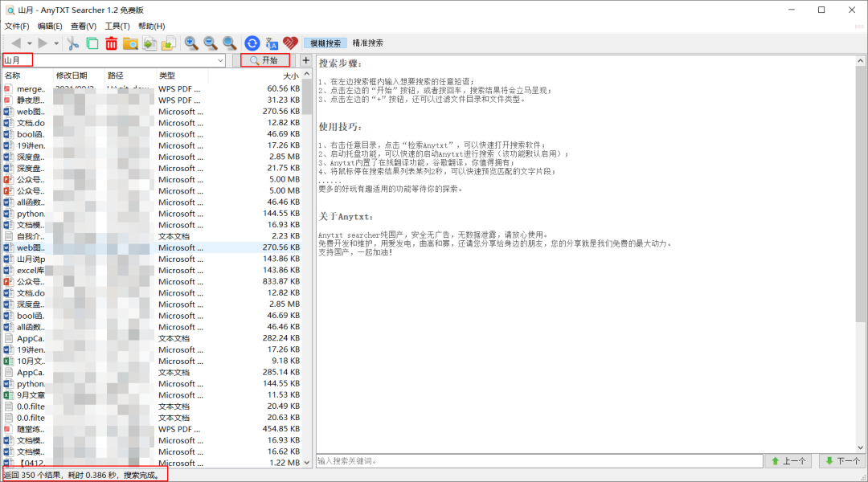Image resolution: width=868 pixels, height=482 pixels.
Task: Click the red heart donate icon
Action: click(x=290, y=43)
